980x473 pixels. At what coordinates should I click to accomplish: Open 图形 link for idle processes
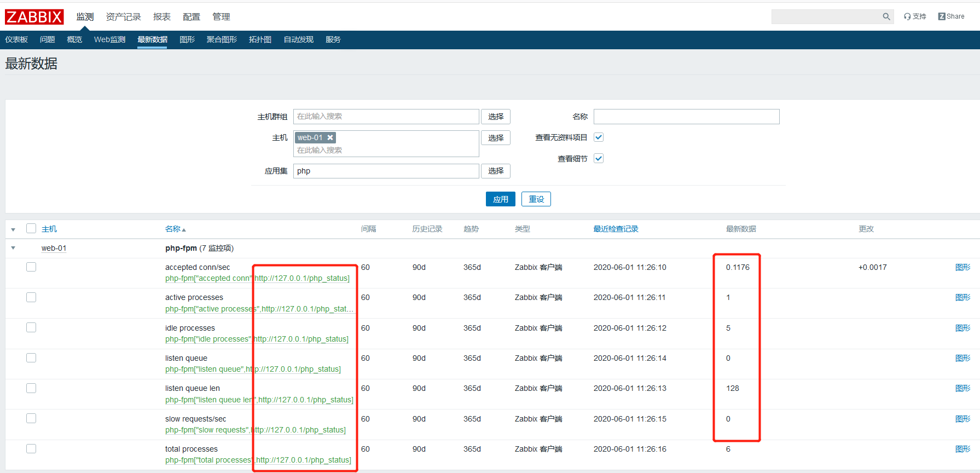[x=963, y=328]
